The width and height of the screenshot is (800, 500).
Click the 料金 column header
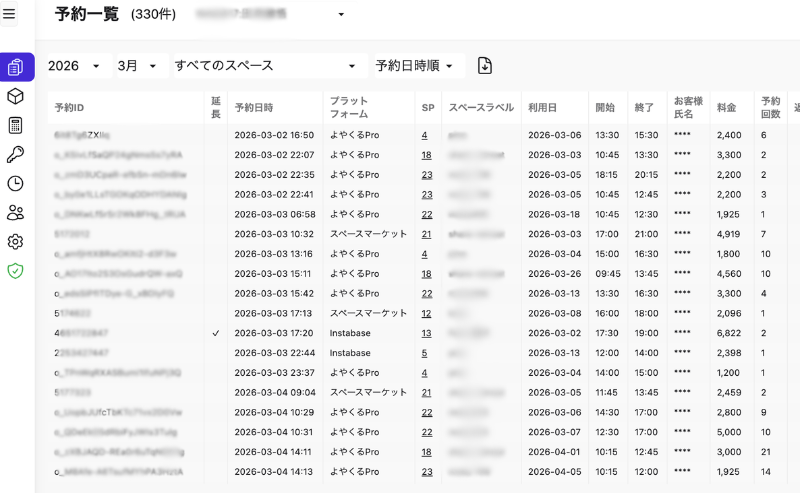coord(727,107)
